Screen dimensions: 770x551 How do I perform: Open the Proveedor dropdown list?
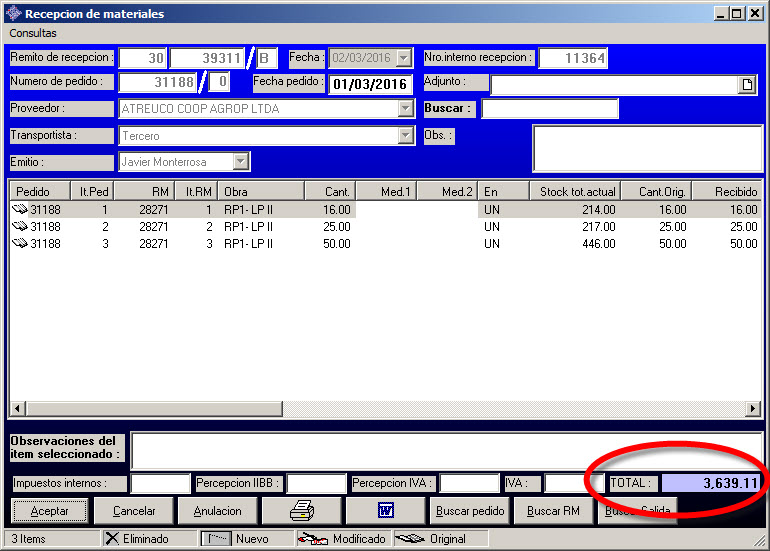[x=405, y=109]
